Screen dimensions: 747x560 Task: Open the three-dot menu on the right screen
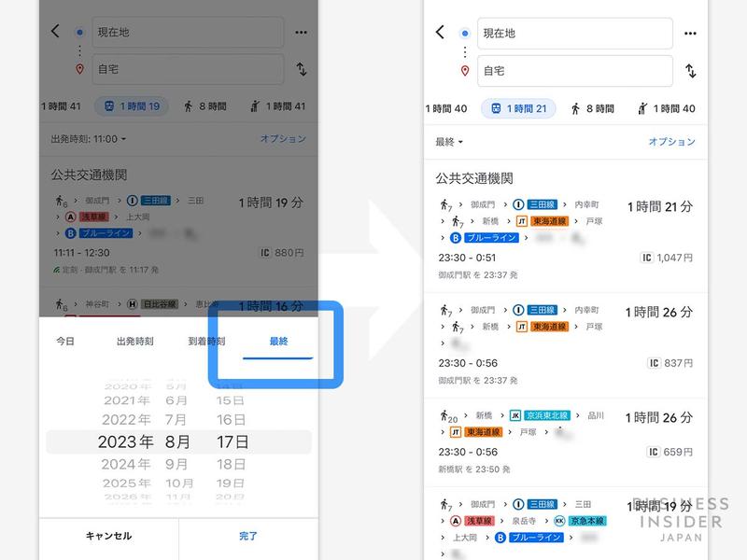690,34
